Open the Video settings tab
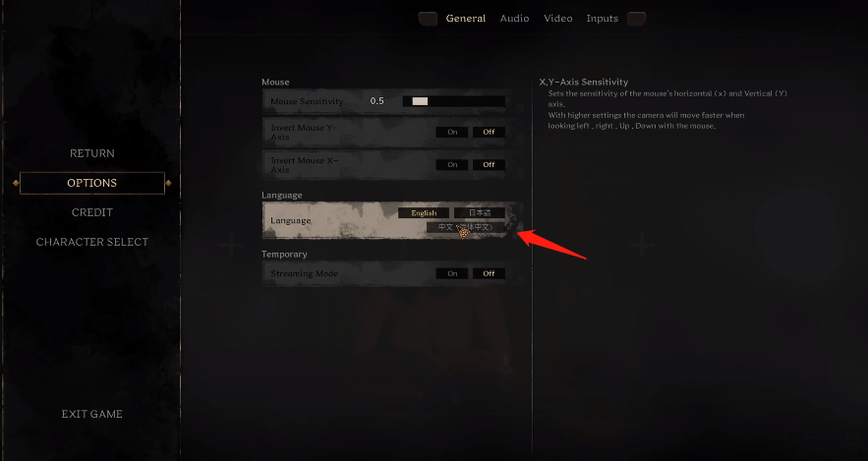 click(x=557, y=19)
